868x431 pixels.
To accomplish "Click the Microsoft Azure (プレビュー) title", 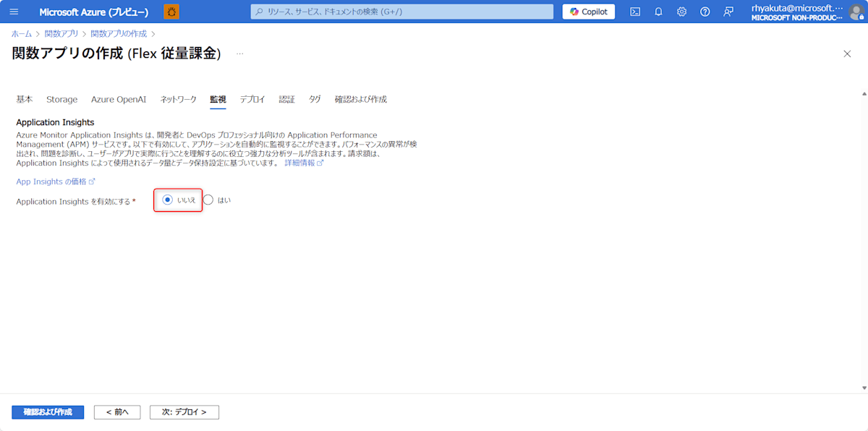I will 94,12.
